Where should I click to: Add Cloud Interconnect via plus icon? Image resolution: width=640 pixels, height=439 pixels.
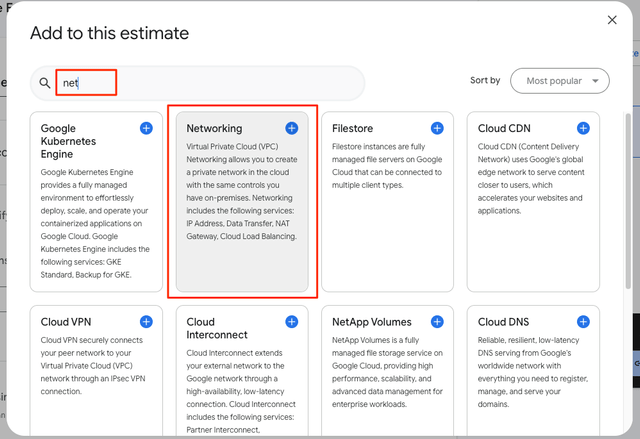coord(291,322)
